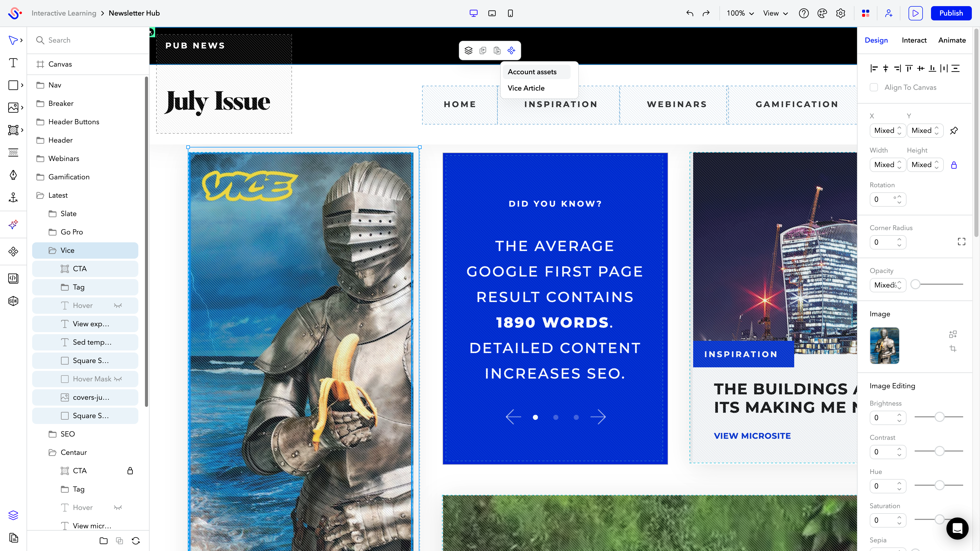Open the pages icon at bottom left
The height and width of the screenshot is (551, 980).
(x=13, y=538)
